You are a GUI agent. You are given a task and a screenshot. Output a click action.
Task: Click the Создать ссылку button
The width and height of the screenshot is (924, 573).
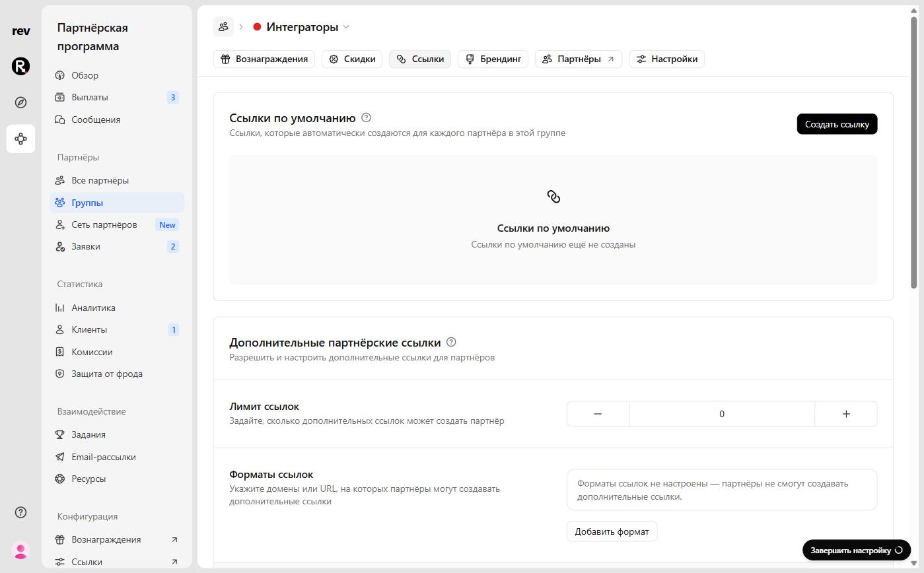pyautogui.click(x=837, y=124)
